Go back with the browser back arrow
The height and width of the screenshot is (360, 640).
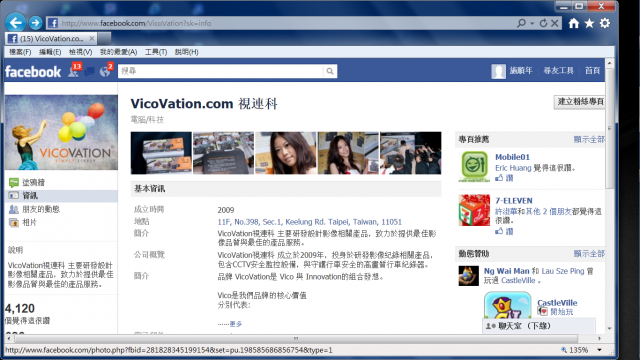coord(16,22)
